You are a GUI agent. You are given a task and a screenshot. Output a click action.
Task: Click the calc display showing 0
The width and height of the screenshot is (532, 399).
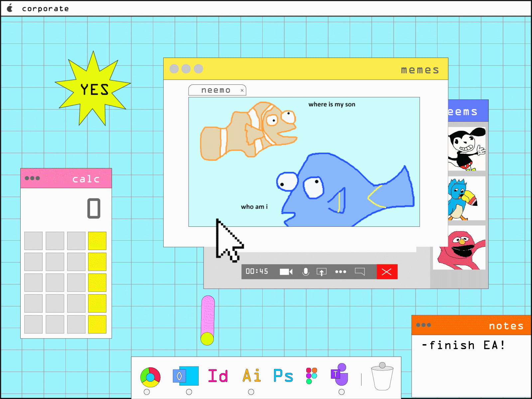coord(94,208)
